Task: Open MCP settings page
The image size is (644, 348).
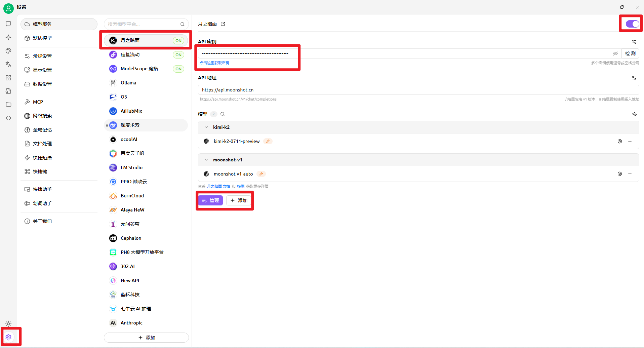Action: (59, 102)
